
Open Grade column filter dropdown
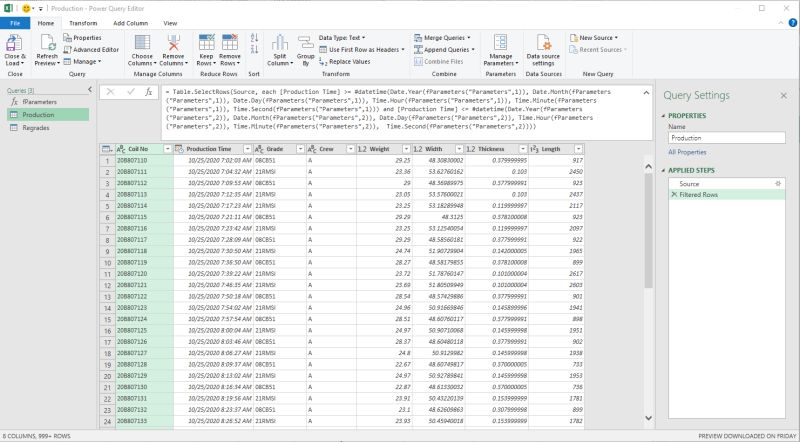pos(300,149)
